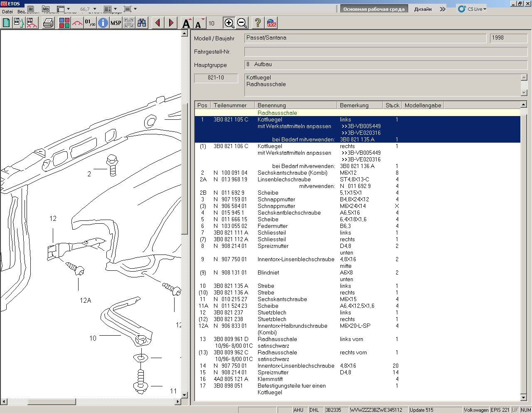532x413 pixels.
Task: Click the diagram horizontal scrollbar right arrow
Action: pyautogui.click(x=178, y=402)
